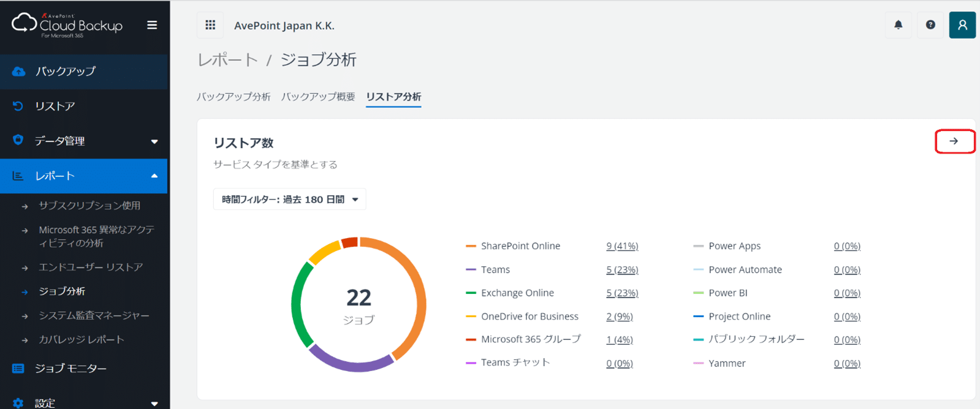Viewport: 980px width, 409px height.
Task: Click Yammer legend label
Action: pos(727,364)
